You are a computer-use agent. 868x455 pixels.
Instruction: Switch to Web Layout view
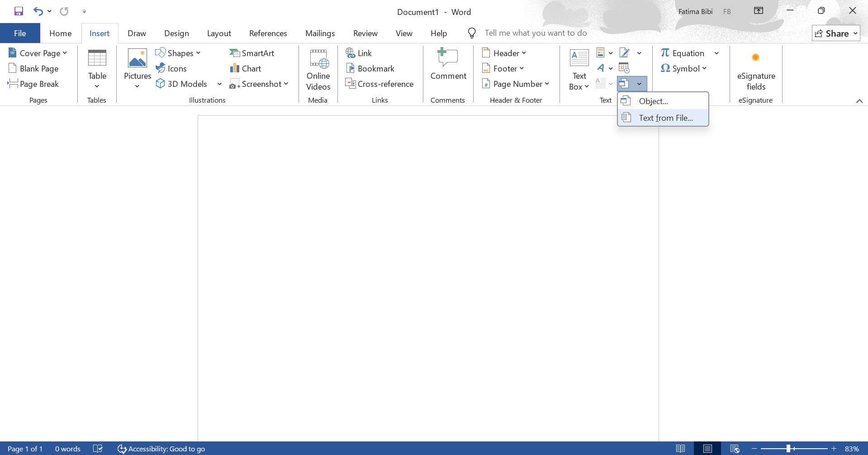click(x=735, y=449)
